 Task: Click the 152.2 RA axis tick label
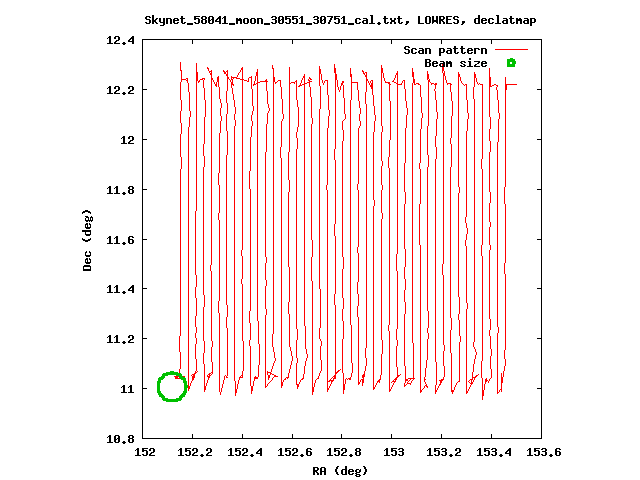(x=195, y=452)
